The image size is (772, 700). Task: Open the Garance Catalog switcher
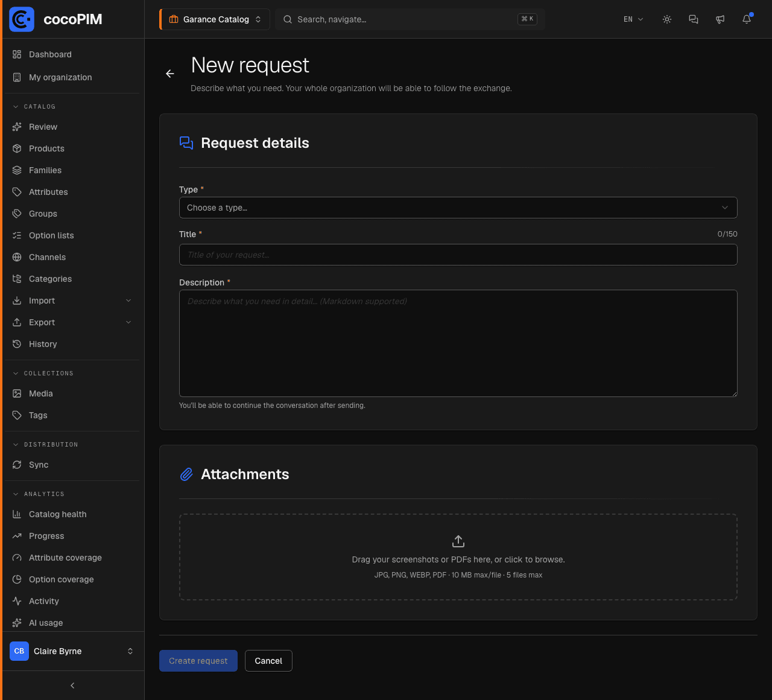coord(215,19)
